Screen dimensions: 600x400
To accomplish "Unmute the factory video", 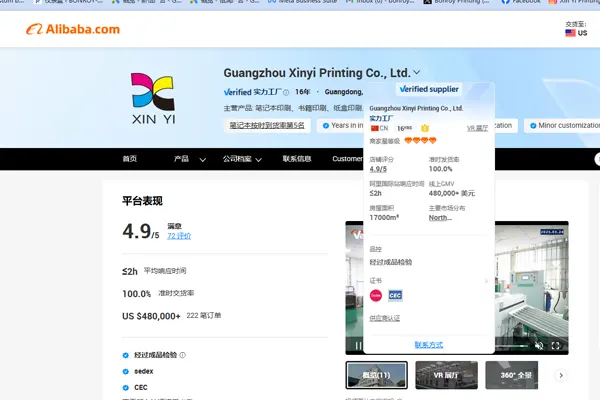I will [x=539, y=346].
